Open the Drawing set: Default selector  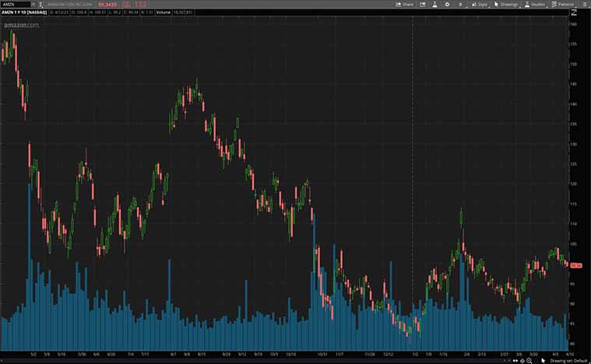pos(568,361)
